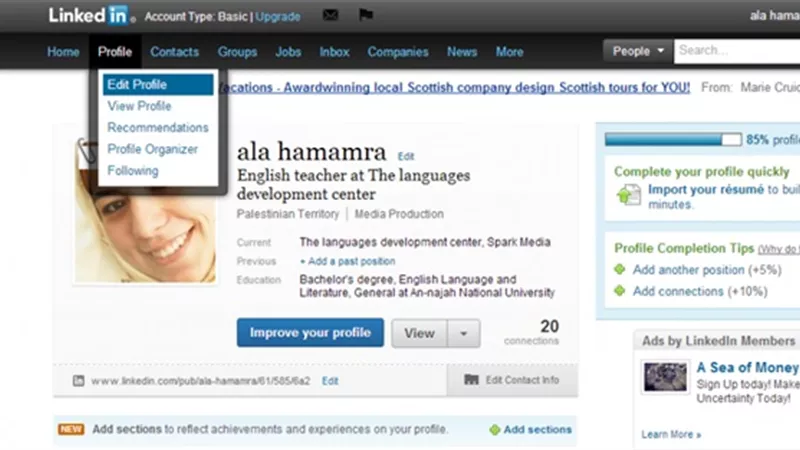Open the Groups menu
The width and height of the screenshot is (800, 450).
237,52
